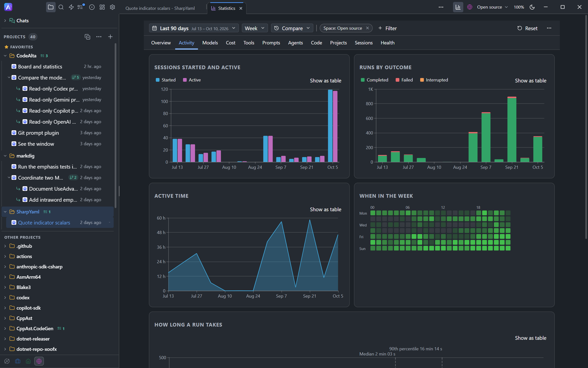Collapse the CodeAlta project folder
The image size is (588, 368).
5,56
